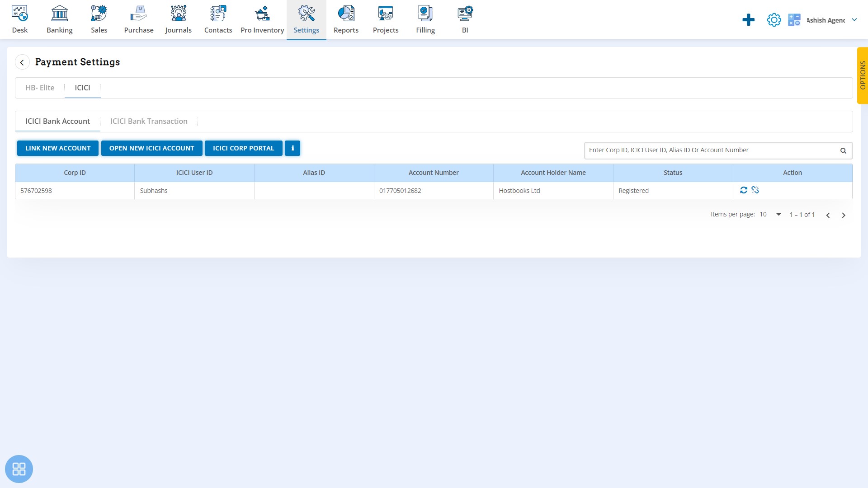Click LINK NEW ACCOUNT button
The image size is (868, 488).
pyautogui.click(x=58, y=148)
